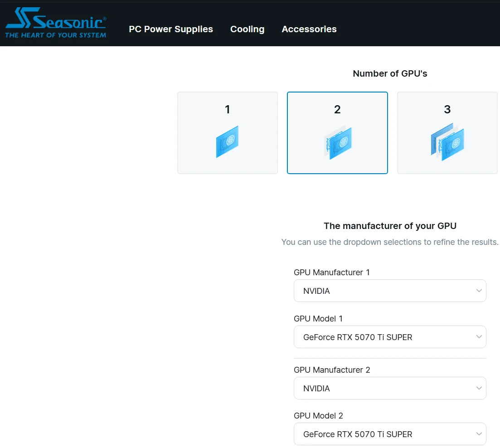
Task: Click the 'GPU Manufacturer 2' label
Action: pyautogui.click(x=332, y=370)
